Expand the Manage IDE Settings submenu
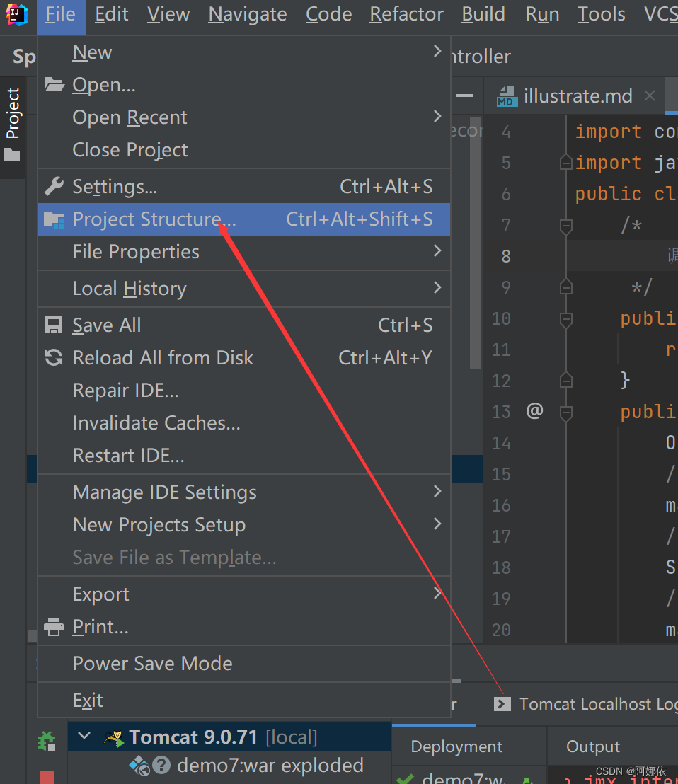Screen dimensions: 678x784 [244, 492]
